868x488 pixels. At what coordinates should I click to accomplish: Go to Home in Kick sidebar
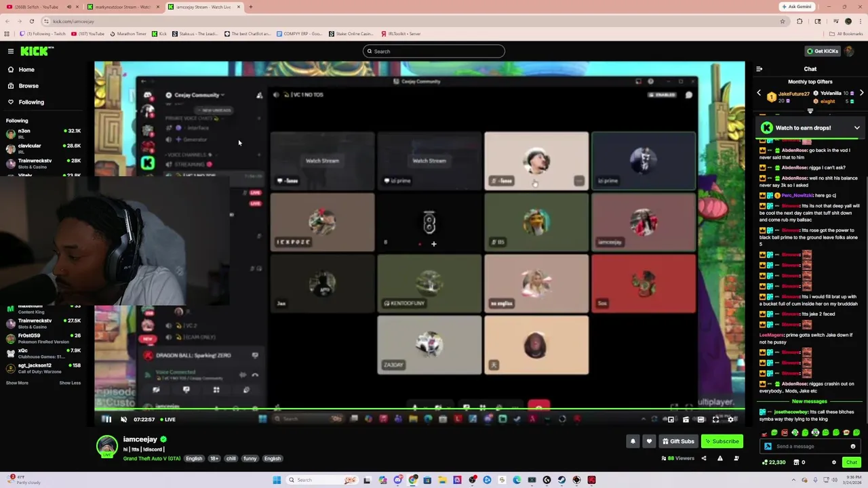click(26, 70)
